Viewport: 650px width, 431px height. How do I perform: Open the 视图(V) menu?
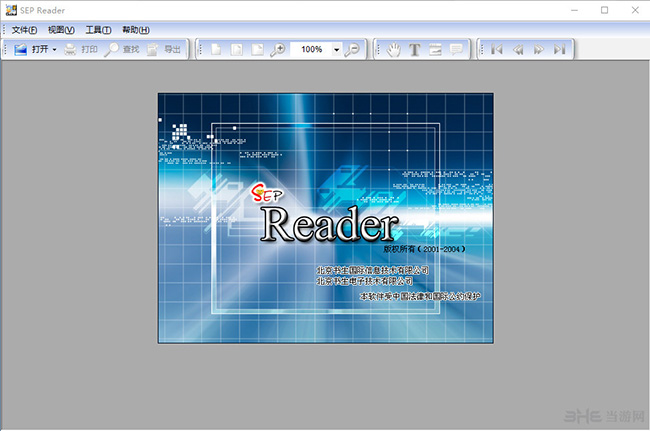coord(61,30)
